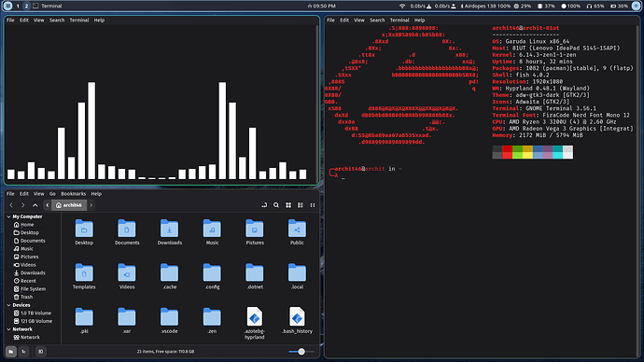Show places in sidebar
This screenshot has height=362, width=644.
(x=11, y=352)
